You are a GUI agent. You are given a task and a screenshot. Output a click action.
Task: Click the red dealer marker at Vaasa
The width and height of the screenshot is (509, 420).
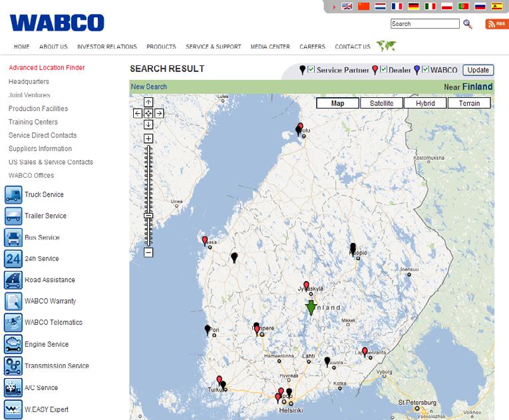[205, 241]
